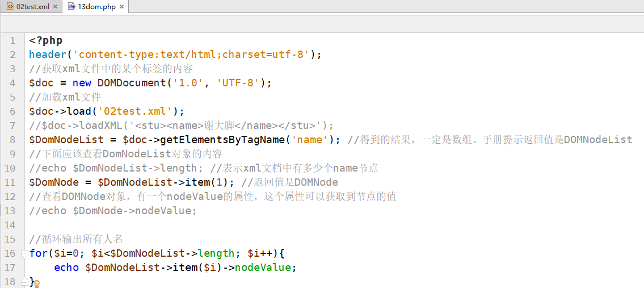The width and height of the screenshot is (644, 288).
Task: Collapse the for loop at line 16
Action: pyautogui.click(x=24, y=253)
